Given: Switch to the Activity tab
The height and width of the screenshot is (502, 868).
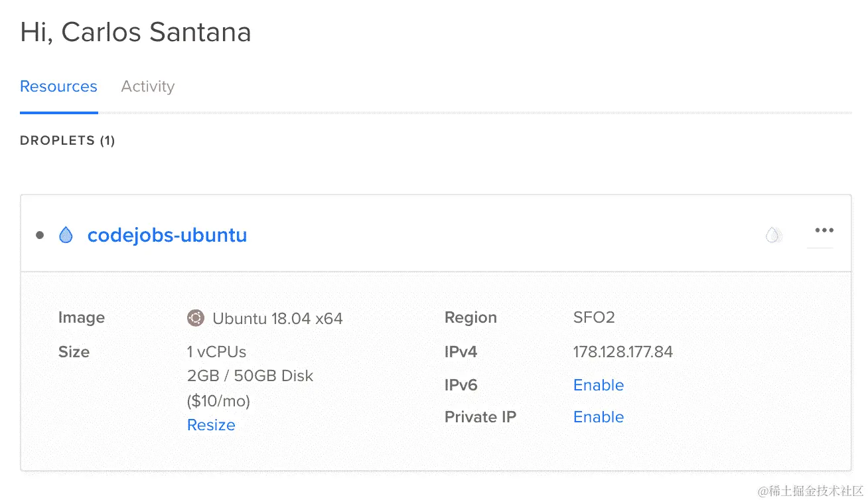Looking at the screenshot, I should point(147,86).
